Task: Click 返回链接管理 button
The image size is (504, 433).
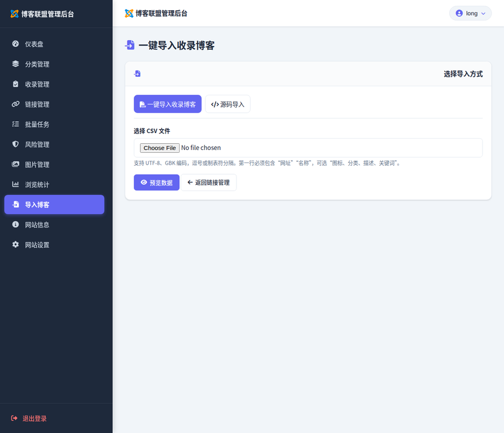Action: point(209,182)
